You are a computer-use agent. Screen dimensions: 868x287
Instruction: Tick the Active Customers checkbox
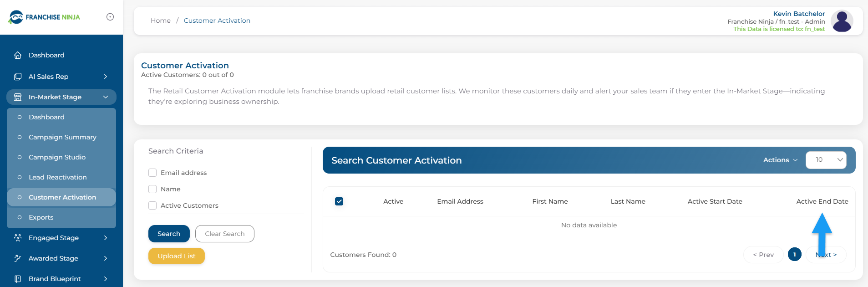tap(152, 205)
